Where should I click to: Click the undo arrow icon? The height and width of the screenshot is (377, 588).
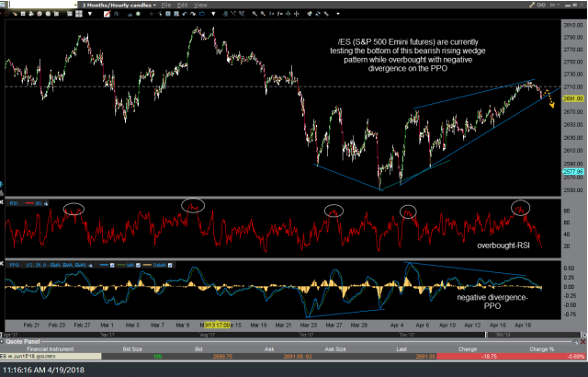click(x=185, y=14)
